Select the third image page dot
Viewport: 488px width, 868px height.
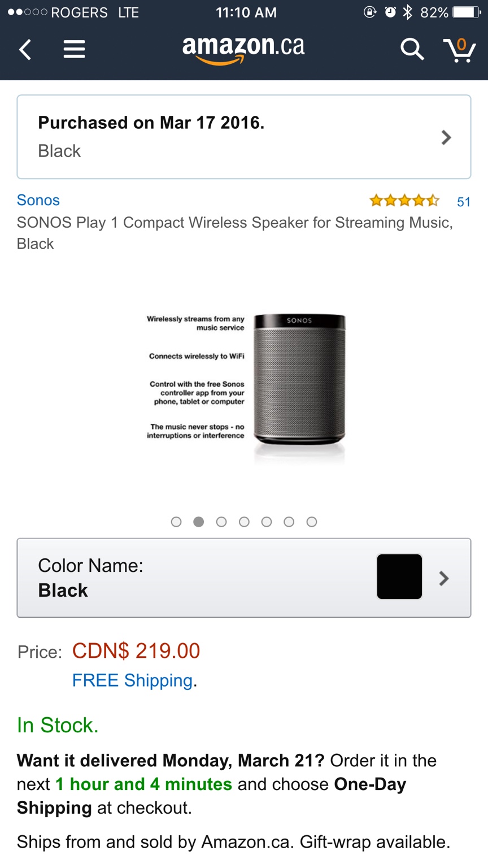point(221,522)
